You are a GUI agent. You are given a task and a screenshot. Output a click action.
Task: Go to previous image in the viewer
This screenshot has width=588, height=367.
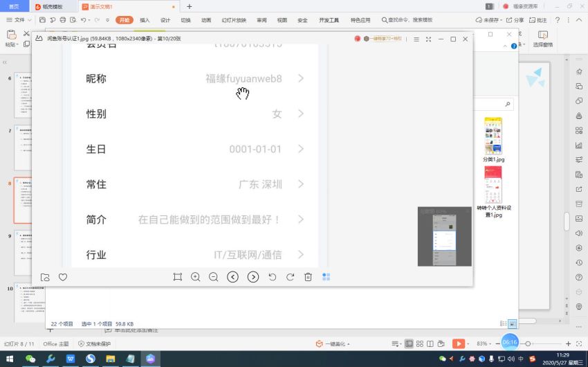(x=233, y=277)
